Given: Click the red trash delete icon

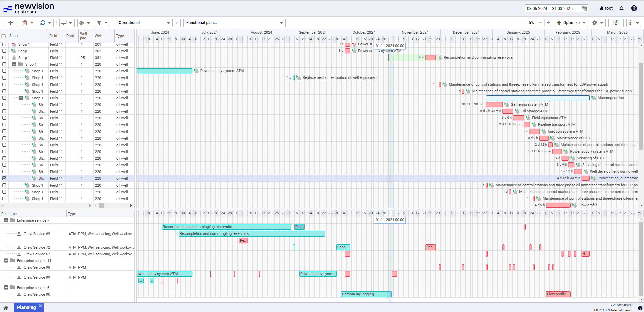Looking at the screenshot, I should pyautogui.click(x=24, y=23).
